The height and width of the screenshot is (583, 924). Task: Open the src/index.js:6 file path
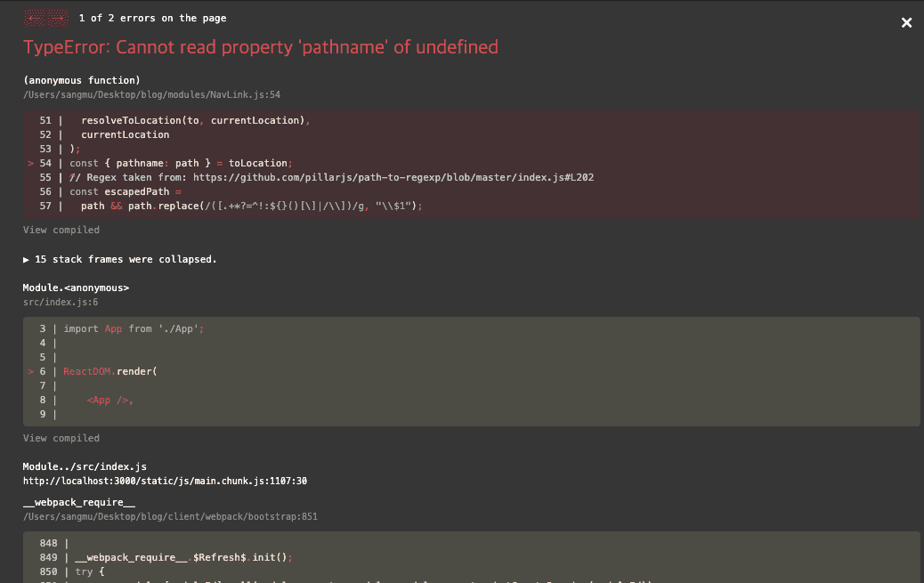tap(61, 303)
